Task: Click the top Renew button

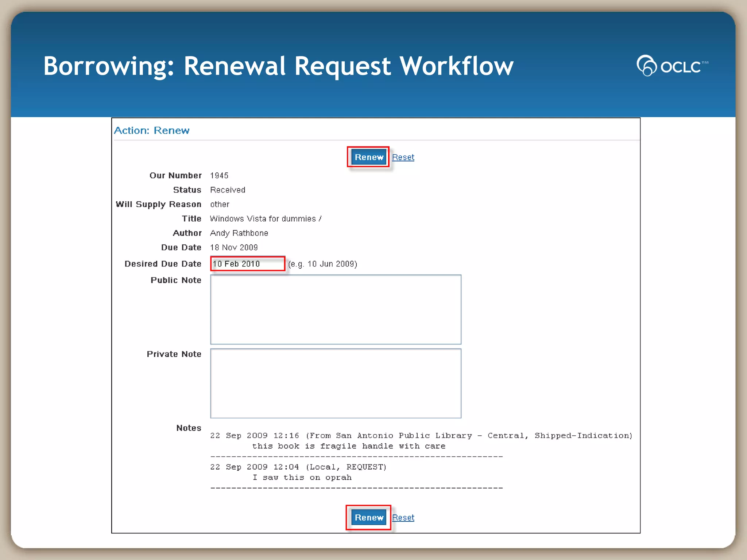Action: [368, 157]
